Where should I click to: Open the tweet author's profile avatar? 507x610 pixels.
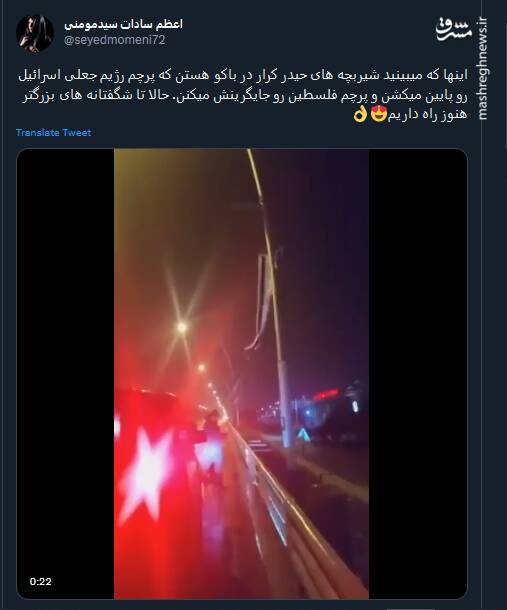[x=35, y=33]
